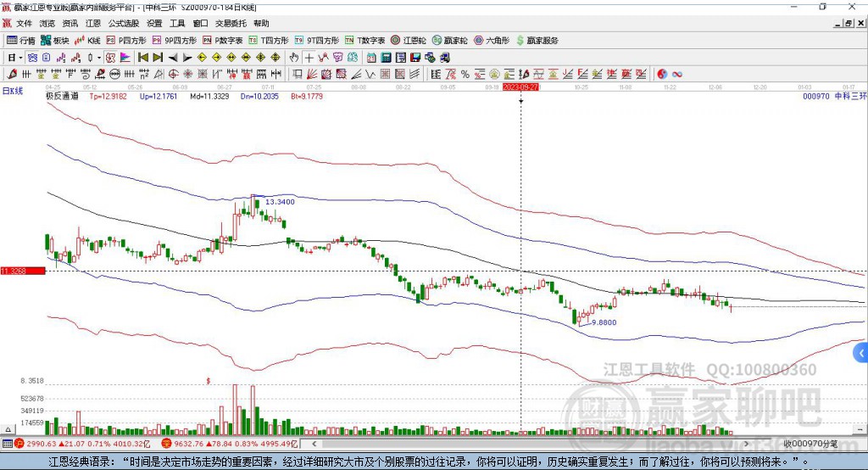Screen dimensions: 868x470
Task: Click the red 11.3268 price tag
Action: (x=23, y=271)
